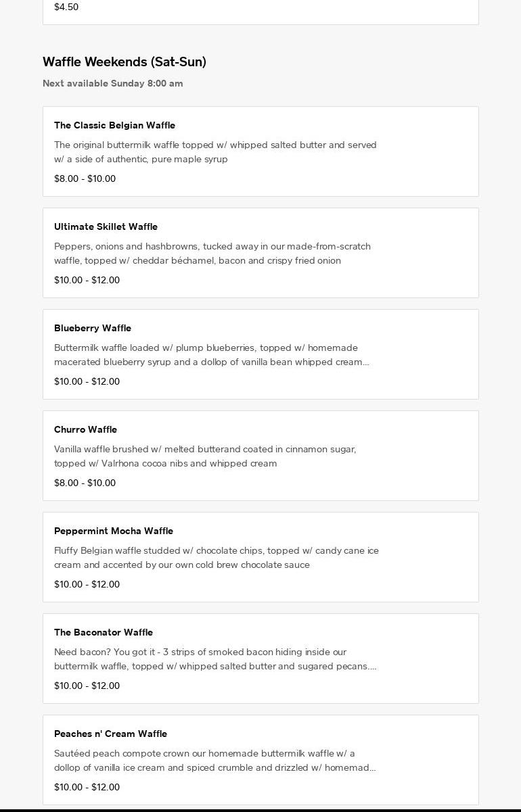Click the Next available Sunday 8:00 am notice
The image size is (521, 812).
pyautogui.click(x=112, y=83)
